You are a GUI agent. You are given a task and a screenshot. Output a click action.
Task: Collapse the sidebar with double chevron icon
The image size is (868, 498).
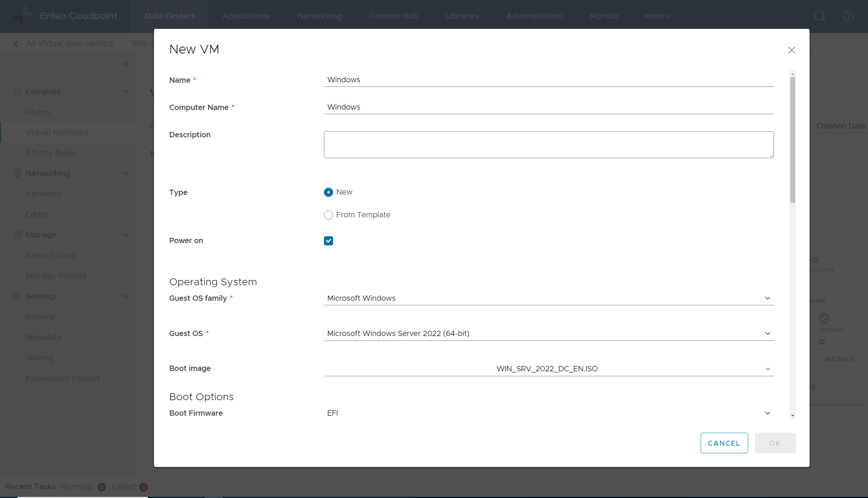[x=126, y=64]
